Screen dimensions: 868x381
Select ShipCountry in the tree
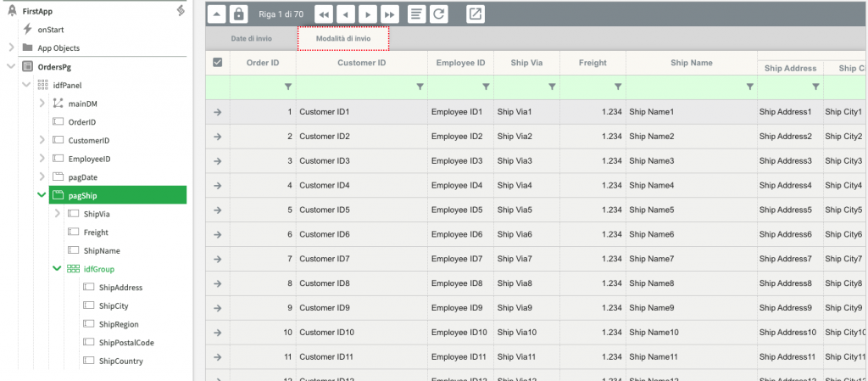coord(121,361)
